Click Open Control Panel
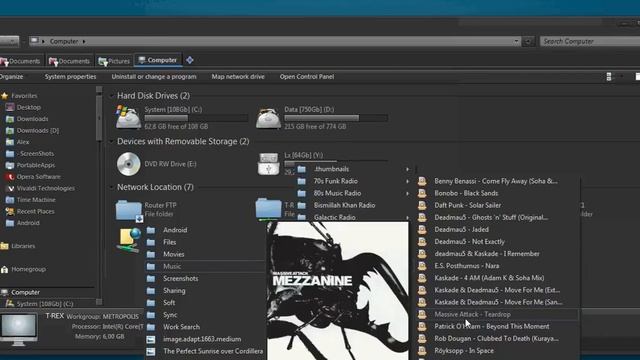The image size is (640, 360). [x=307, y=77]
